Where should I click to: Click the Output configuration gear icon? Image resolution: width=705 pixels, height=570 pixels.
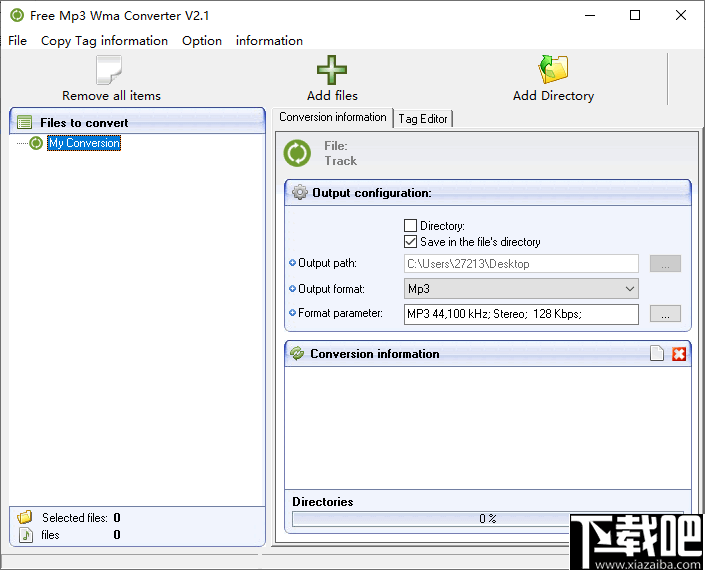pos(299,192)
